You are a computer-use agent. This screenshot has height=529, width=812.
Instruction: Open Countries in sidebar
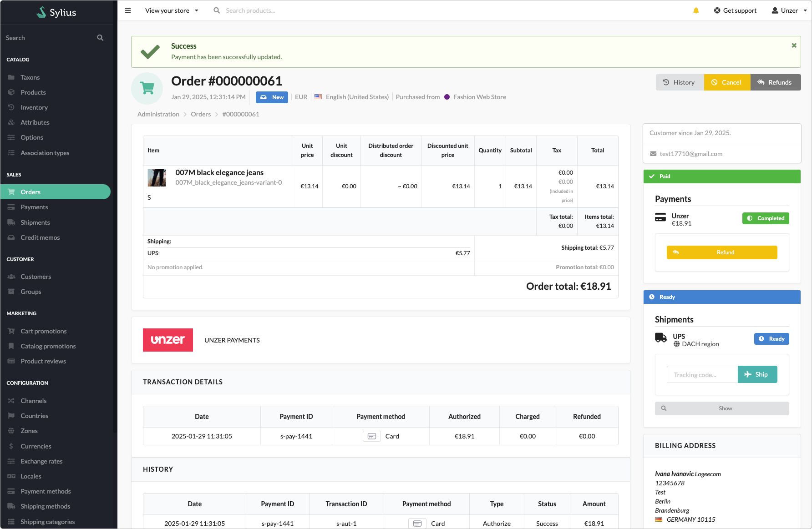click(35, 416)
